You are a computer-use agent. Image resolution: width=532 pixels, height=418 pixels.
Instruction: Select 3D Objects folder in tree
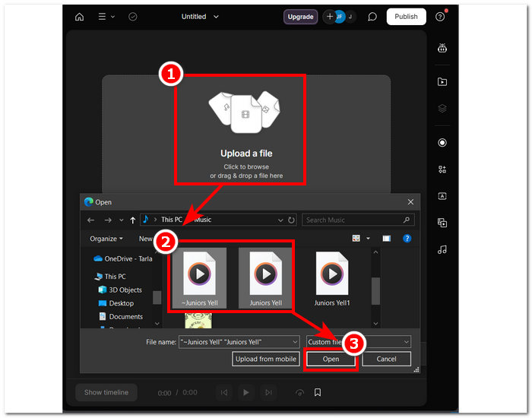(x=120, y=290)
